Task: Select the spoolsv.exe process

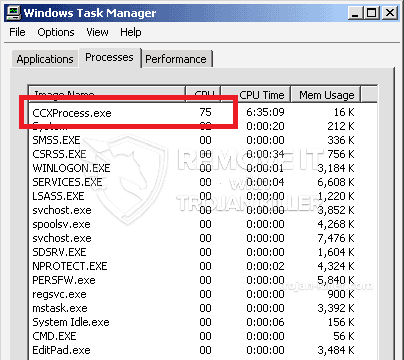Action: point(61,224)
